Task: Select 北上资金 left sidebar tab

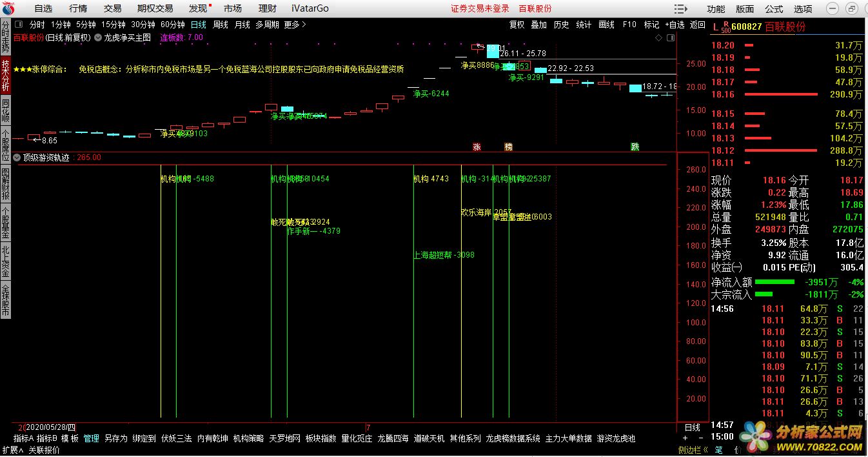Action: coord(5,261)
